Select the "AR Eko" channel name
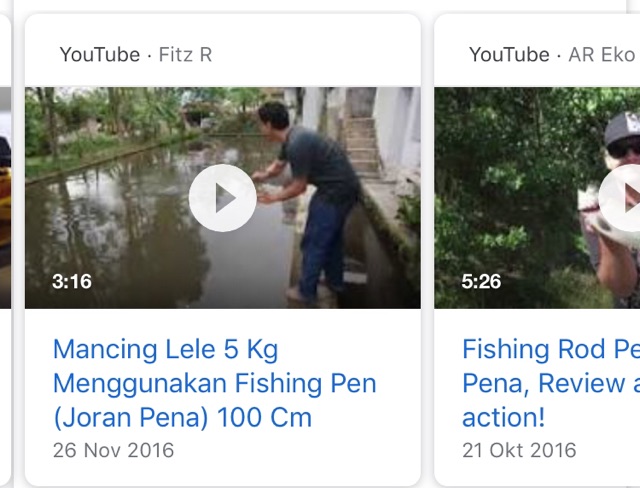Screen dimensions: 640x488 pos(602,54)
